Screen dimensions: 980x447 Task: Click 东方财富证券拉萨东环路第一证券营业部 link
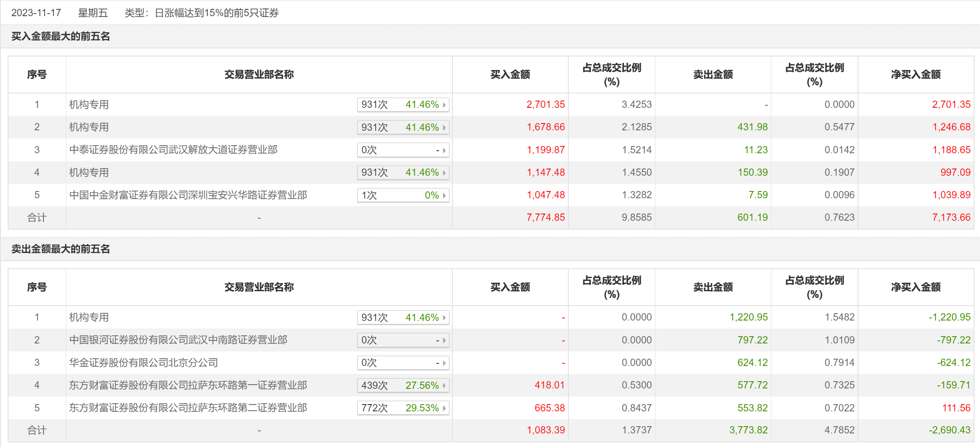188,385
